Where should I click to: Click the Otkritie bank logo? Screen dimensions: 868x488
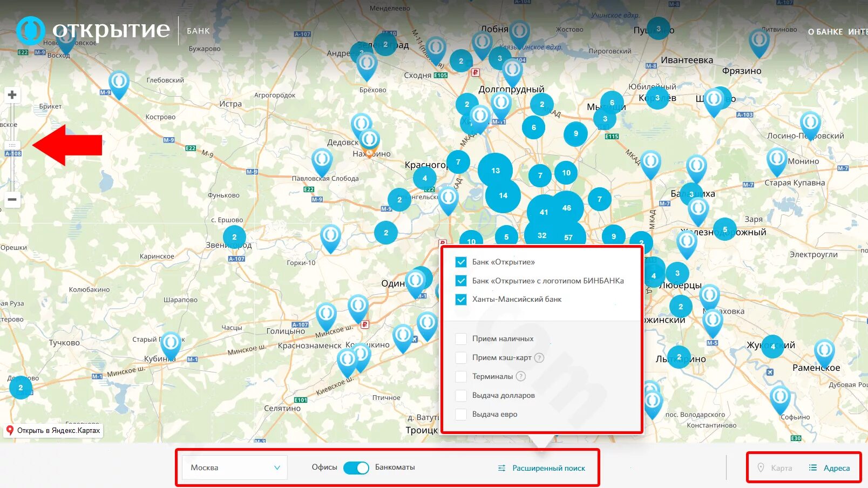pos(93,30)
